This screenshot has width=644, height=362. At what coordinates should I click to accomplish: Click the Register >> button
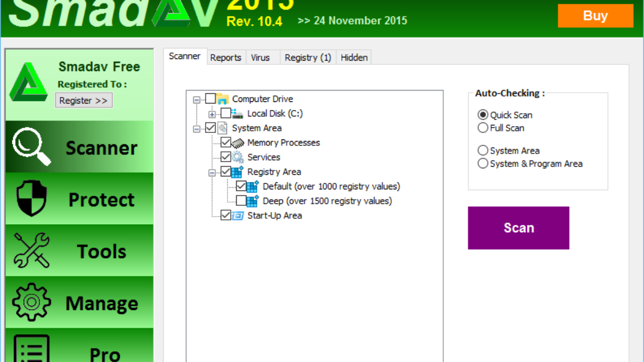pyautogui.click(x=84, y=100)
